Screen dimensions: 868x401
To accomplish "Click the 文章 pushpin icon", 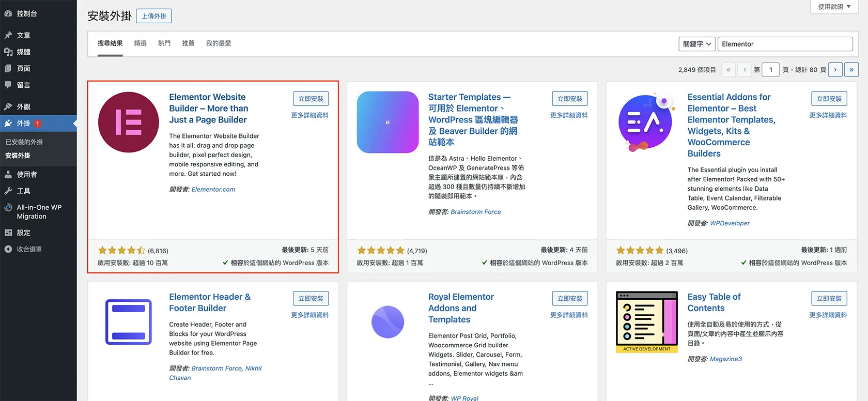I will point(8,35).
